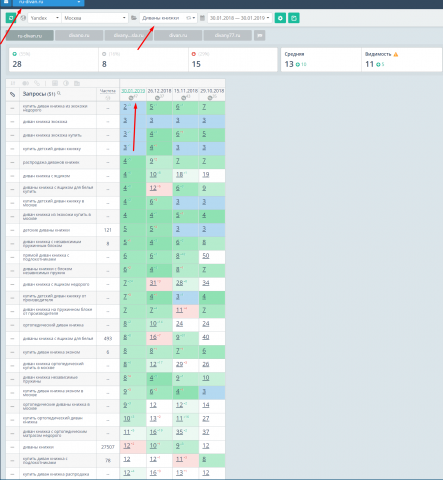Click the position 35 in the 15.11.2018 column

(x=179, y=432)
